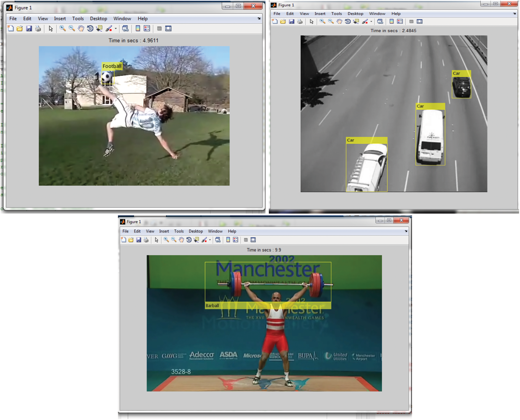
Task: Open Desktop menu in car figure
Action: [x=355, y=13]
